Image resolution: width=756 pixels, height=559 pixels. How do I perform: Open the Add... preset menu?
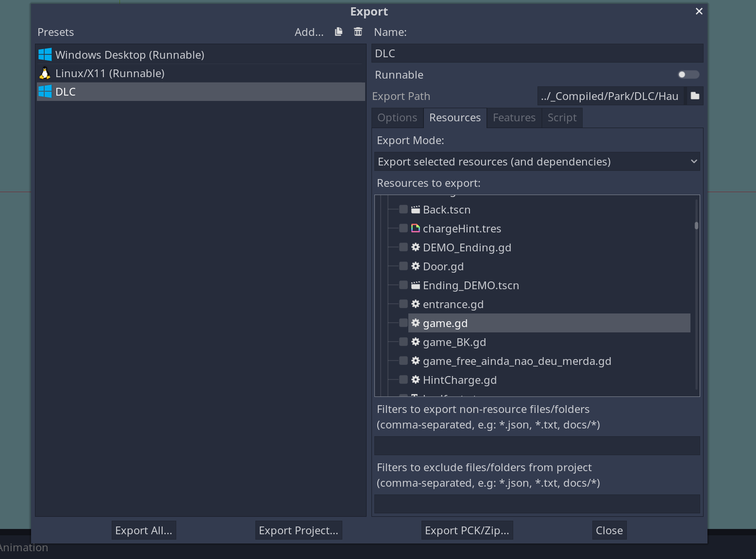309,33
